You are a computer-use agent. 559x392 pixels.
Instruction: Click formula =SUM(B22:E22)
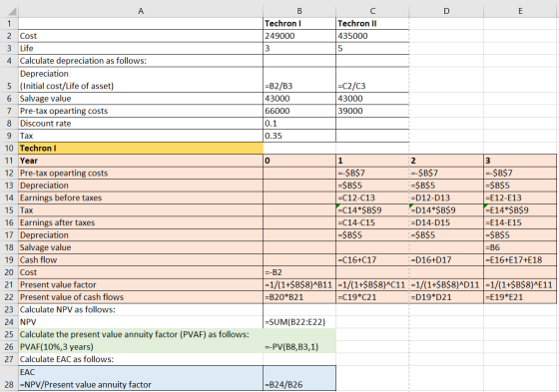coord(299,322)
